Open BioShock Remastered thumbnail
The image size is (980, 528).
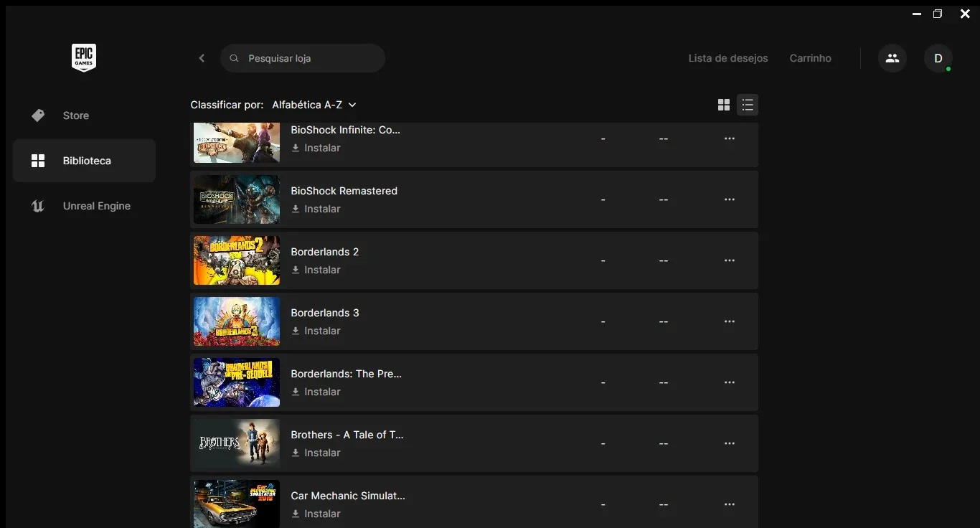237,199
